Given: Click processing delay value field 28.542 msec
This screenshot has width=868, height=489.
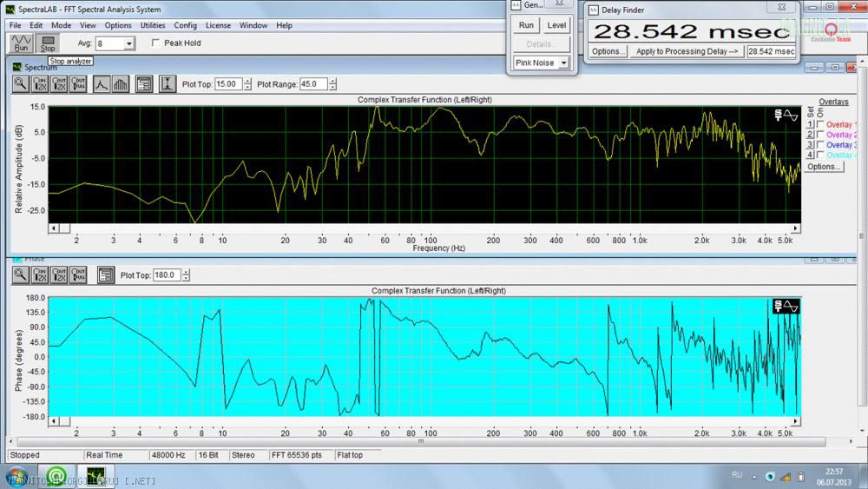Looking at the screenshot, I should (771, 51).
